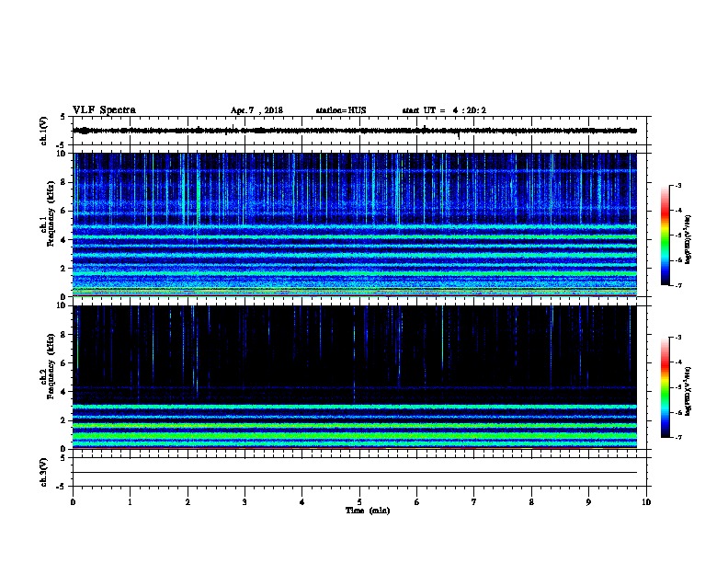Click the "station=HUS" header text
Screen dimensions: 728x563
coord(341,110)
